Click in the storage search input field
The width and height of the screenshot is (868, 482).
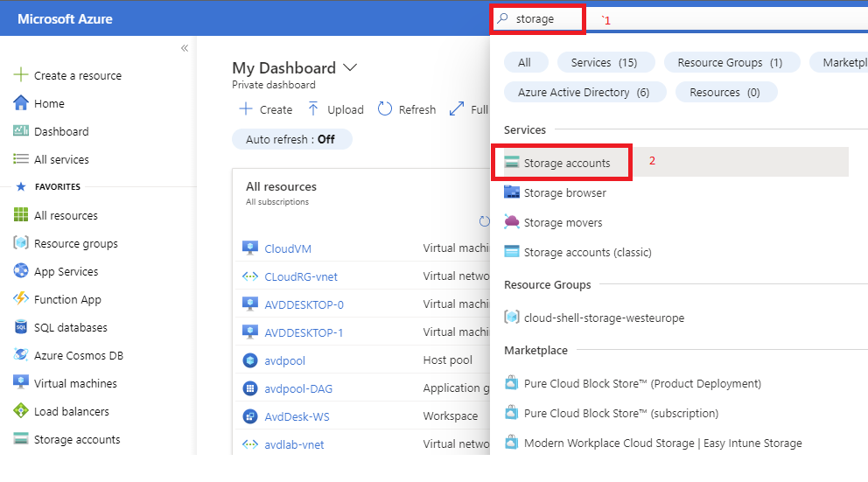tap(547, 18)
